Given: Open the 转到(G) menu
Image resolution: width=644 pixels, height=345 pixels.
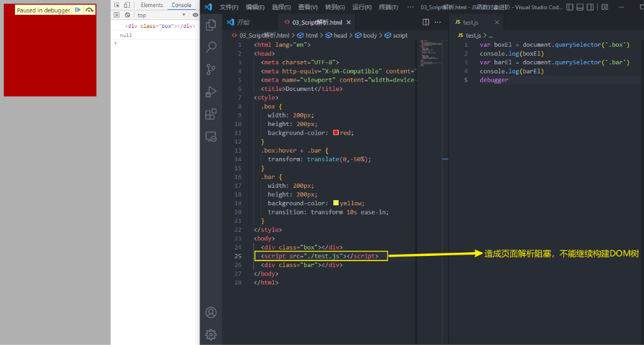Looking at the screenshot, I should point(335,7).
